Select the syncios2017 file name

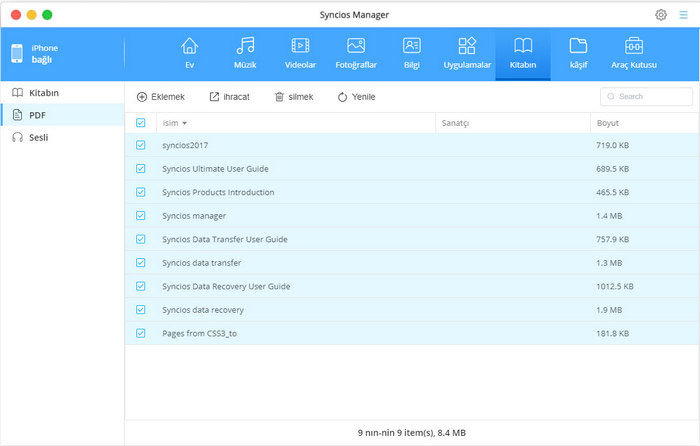tap(185, 145)
